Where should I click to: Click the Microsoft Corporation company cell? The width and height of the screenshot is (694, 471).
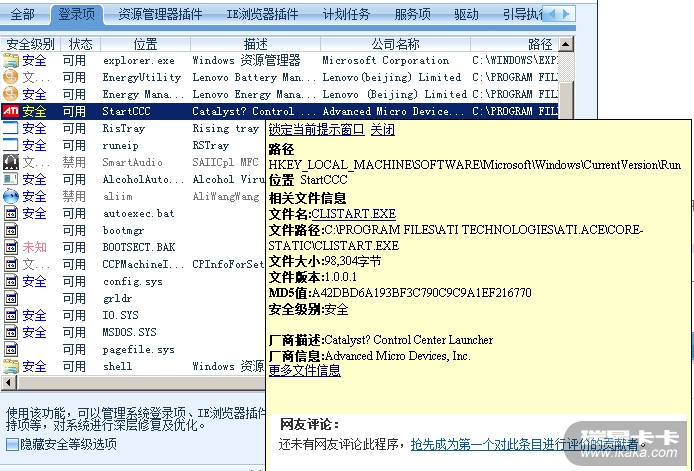point(386,60)
